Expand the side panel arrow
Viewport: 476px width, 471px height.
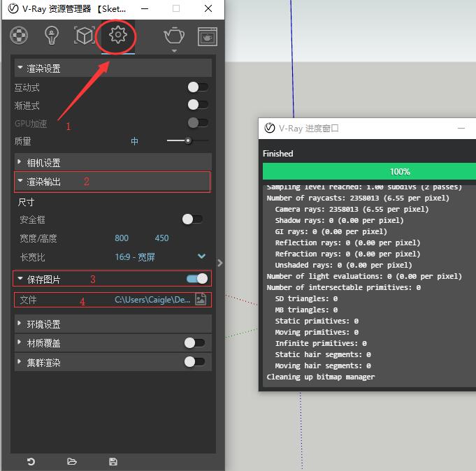(x=220, y=263)
